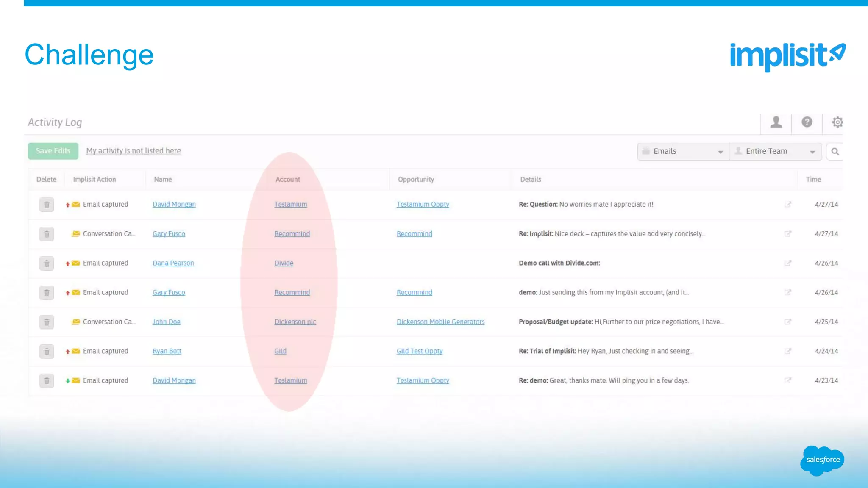Screen dimensions: 868x488
Task: Open external link icon on 4/25/14 row
Action: (x=787, y=322)
